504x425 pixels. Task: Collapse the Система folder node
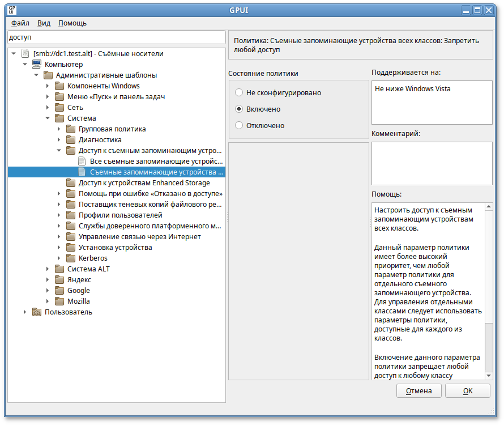[48, 118]
